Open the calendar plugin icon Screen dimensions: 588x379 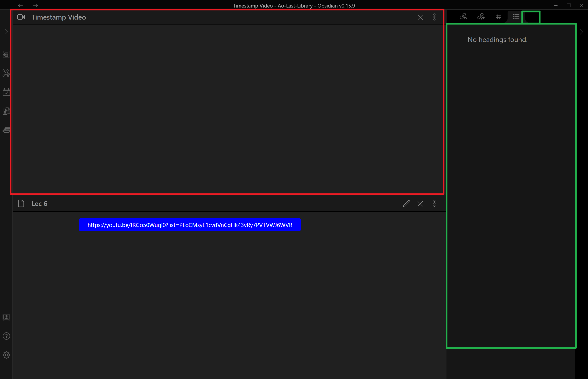point(6,92)
